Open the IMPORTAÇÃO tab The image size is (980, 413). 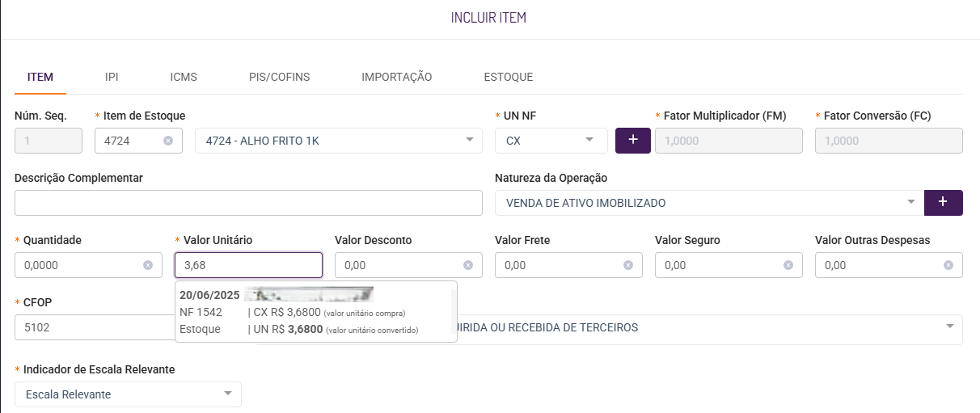pyautogui.click(x=396, y=78)
